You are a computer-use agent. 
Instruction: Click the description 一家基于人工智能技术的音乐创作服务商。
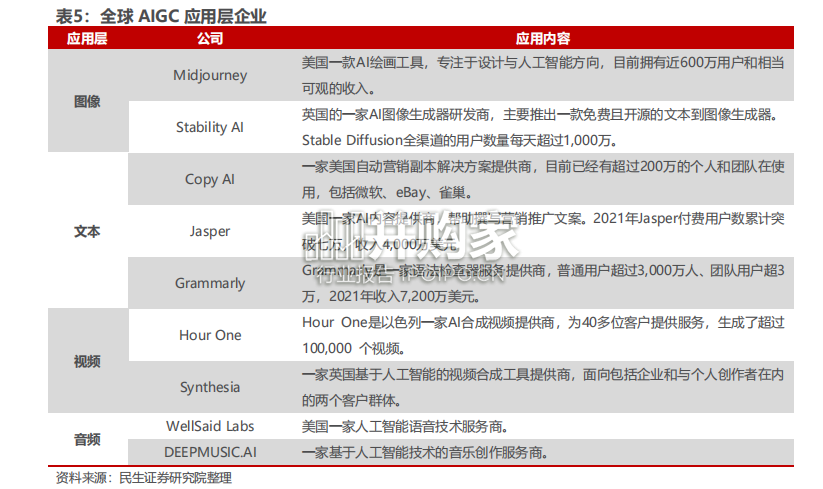(x=425, y=452)
